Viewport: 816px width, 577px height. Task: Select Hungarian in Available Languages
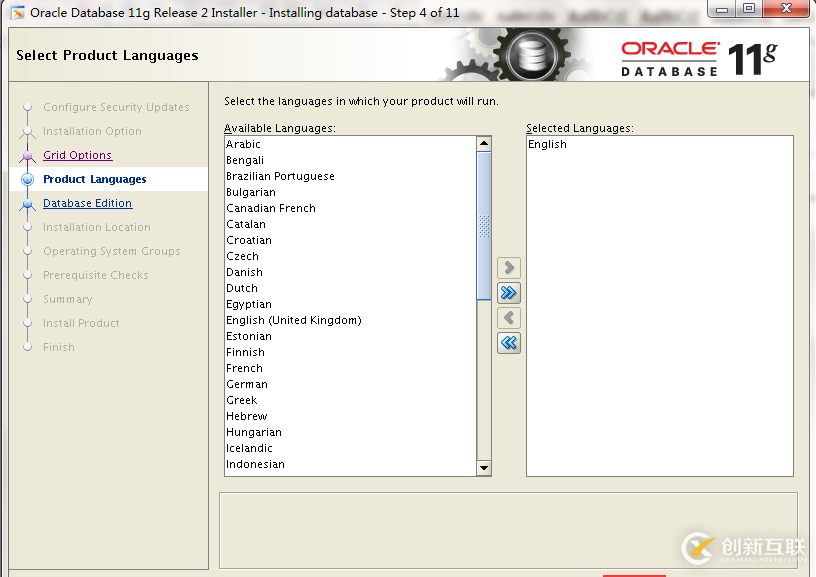(x=350, y=432)
